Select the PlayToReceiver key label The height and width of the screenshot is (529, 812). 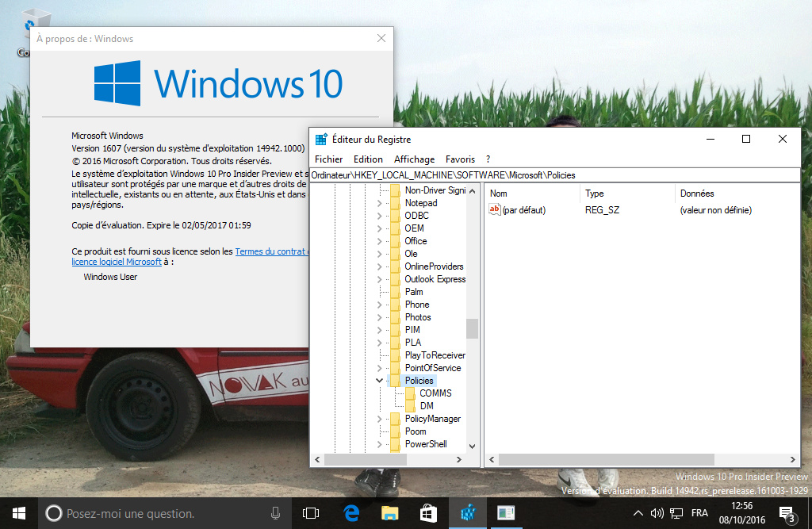(x=435, y=355)
